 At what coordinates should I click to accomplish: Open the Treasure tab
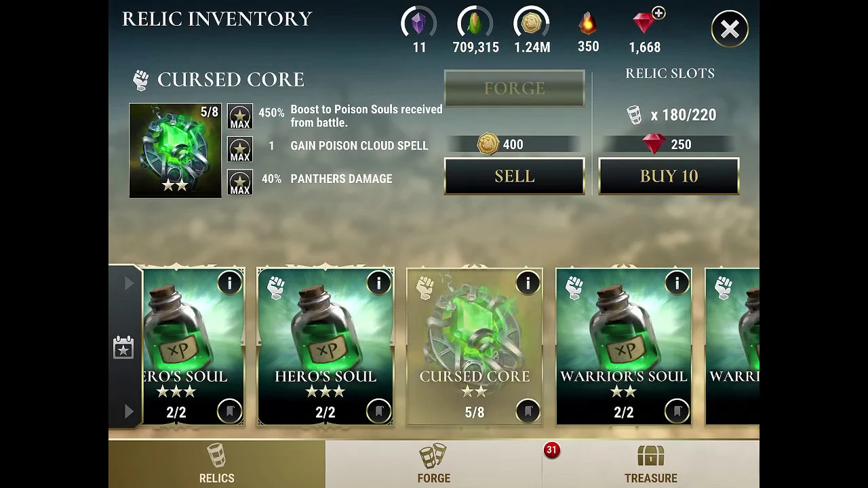coord(651,464)
